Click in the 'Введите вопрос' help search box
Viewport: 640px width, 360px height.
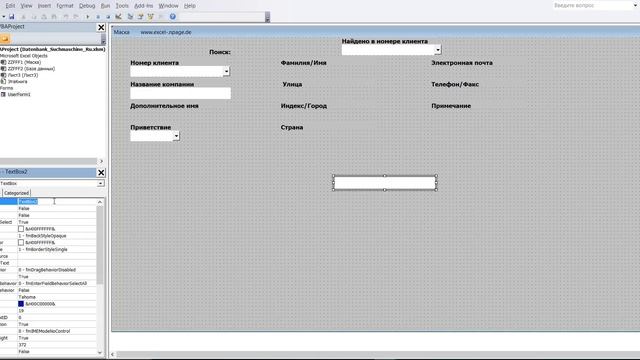click(x=592, y=5)
